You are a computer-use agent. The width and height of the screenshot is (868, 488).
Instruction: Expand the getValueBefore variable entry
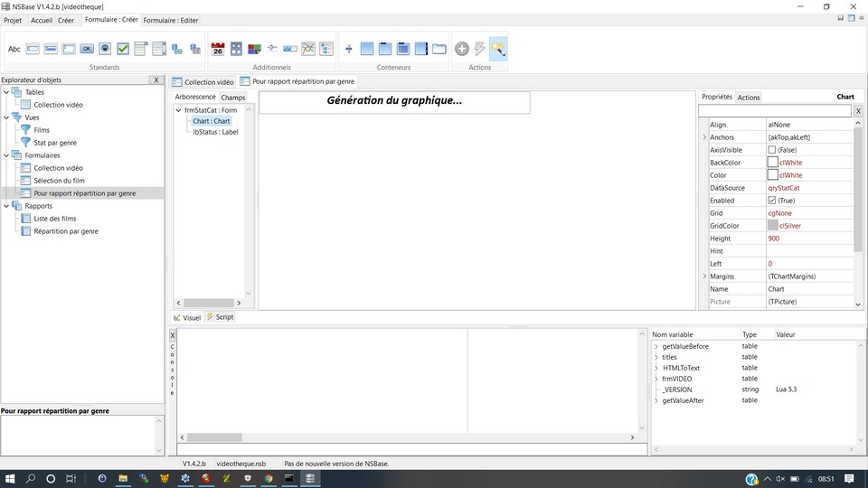point(656,346)
